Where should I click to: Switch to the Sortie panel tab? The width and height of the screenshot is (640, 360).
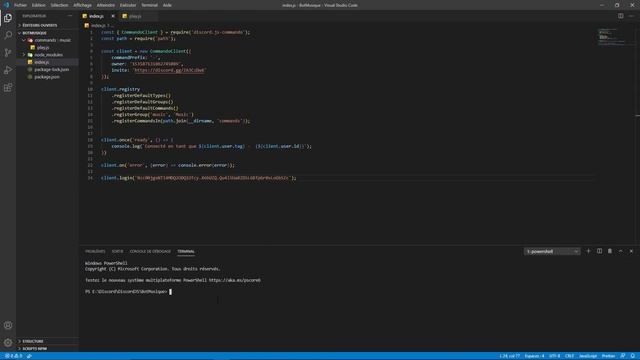click(x=117, y=251)
